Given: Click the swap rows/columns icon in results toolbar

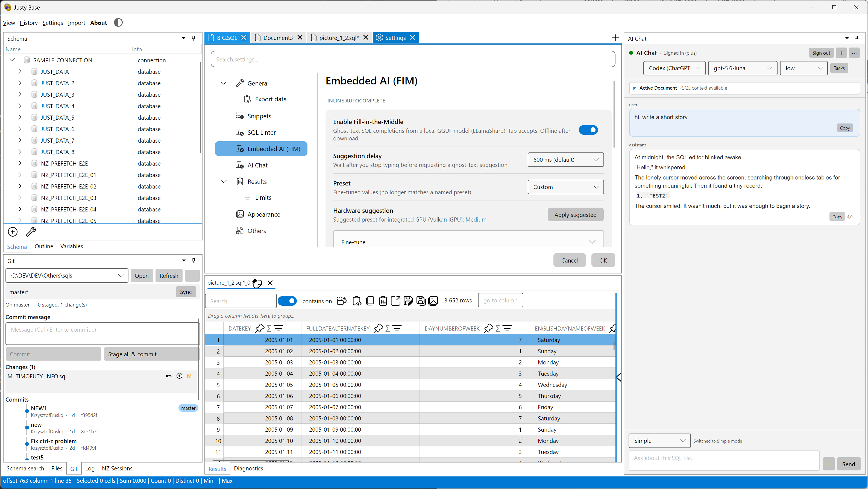Looking at the screenshot, I should coord(342,301).
